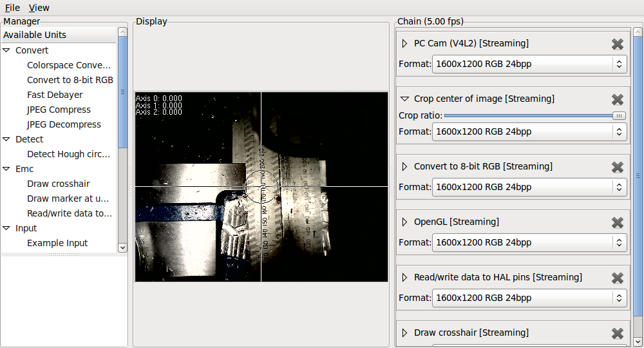Select Read/write data to... in Available Units
Viewport: 644px width, 348px height.
[70, 213]
